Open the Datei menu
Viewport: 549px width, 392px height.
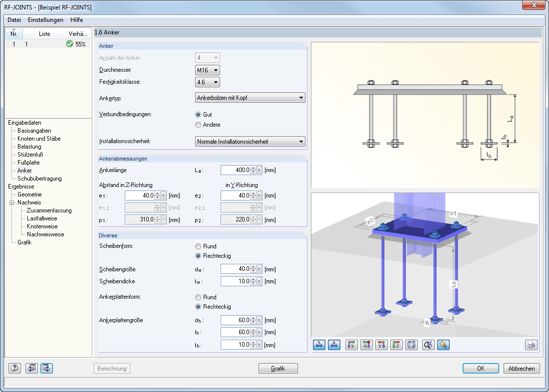tap(14, 20)
